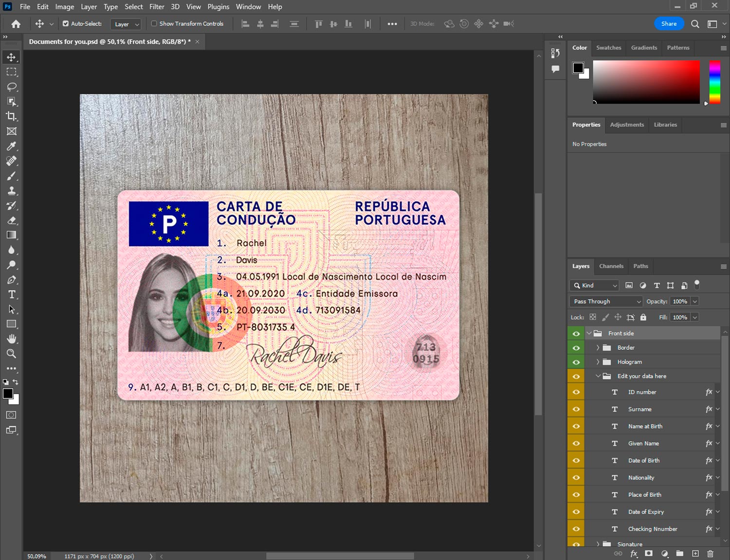Open the Swatches panel tab

click(x=608, y=48)
